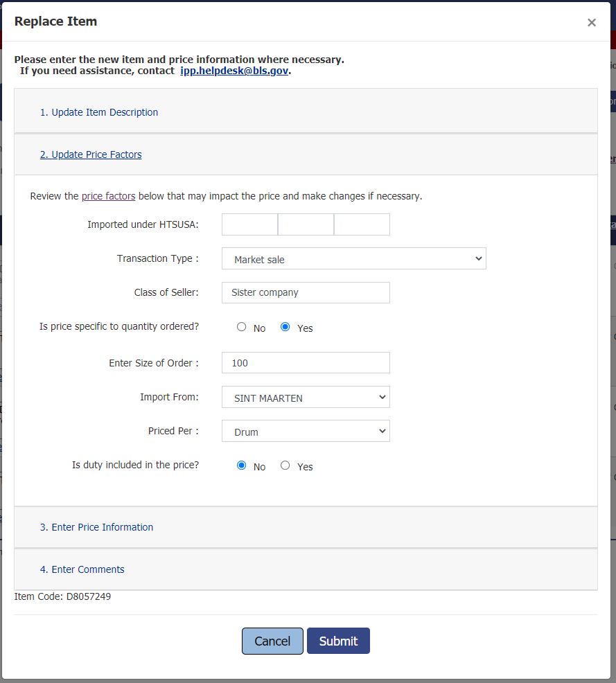The width and height of the screenshot is (616, 683).
Task: Click the Cancel button
Action: click(272, 641)
